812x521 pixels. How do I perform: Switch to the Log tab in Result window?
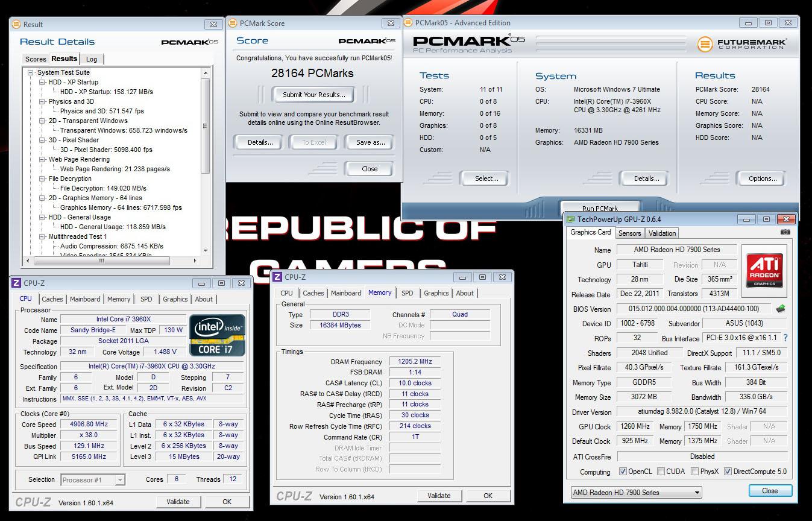pos(92,59)
